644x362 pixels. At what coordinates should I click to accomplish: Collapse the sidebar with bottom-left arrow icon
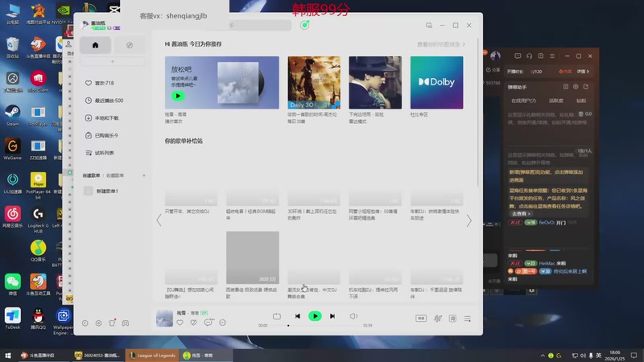tap(85, 323)
